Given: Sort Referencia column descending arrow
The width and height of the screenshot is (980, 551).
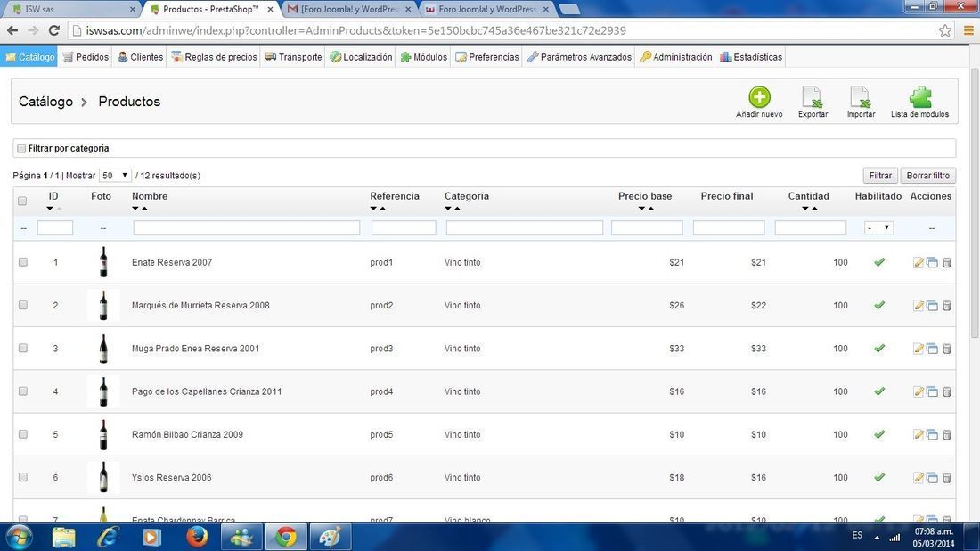Looking at the screenshot, I should pyautogui.click(x=373, y=209).
